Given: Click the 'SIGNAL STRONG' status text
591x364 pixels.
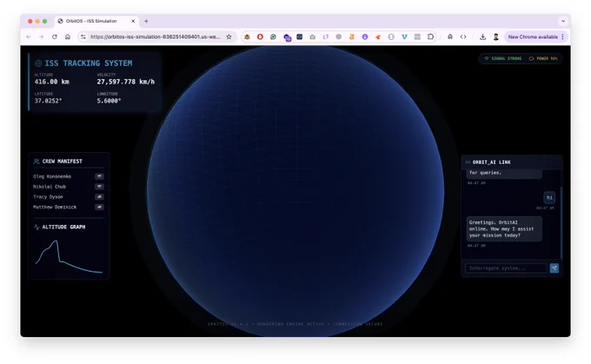Looking at the screenshot, I should click(x=506, y=58).
